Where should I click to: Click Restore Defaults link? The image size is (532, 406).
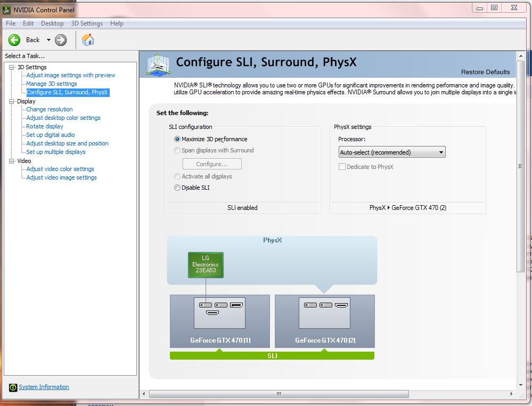pyautogui.click(x=485, y=72)
